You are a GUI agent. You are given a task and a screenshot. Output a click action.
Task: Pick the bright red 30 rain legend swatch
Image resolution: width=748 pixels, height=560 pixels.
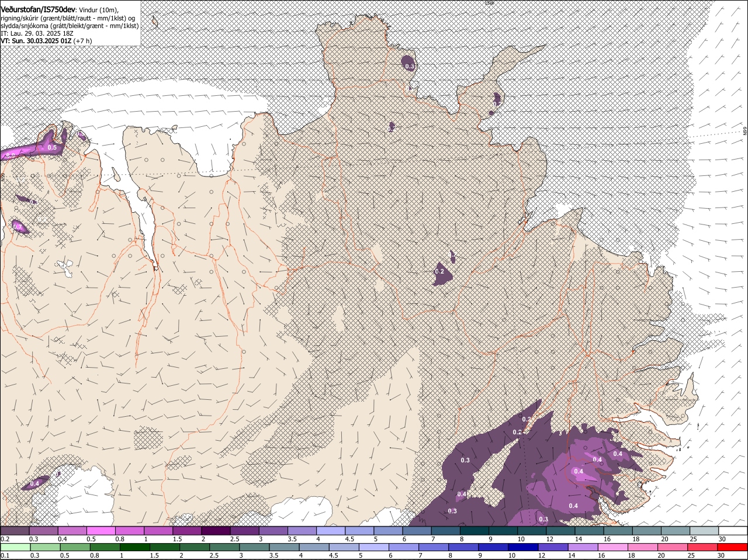(733, 547)
